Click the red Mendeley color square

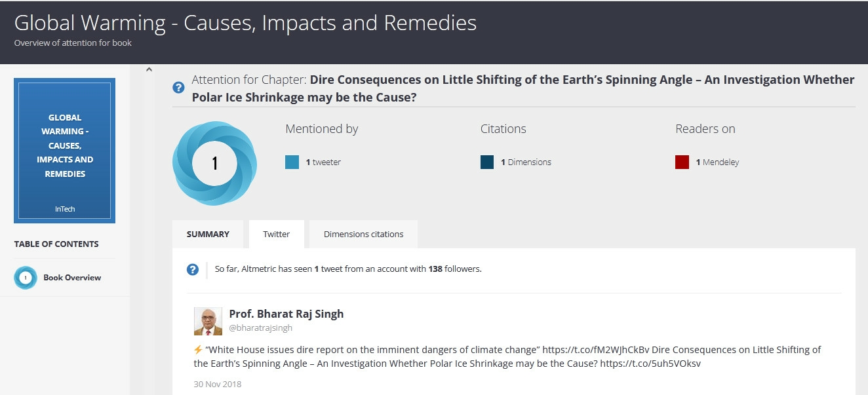click(x=682, y=162)
